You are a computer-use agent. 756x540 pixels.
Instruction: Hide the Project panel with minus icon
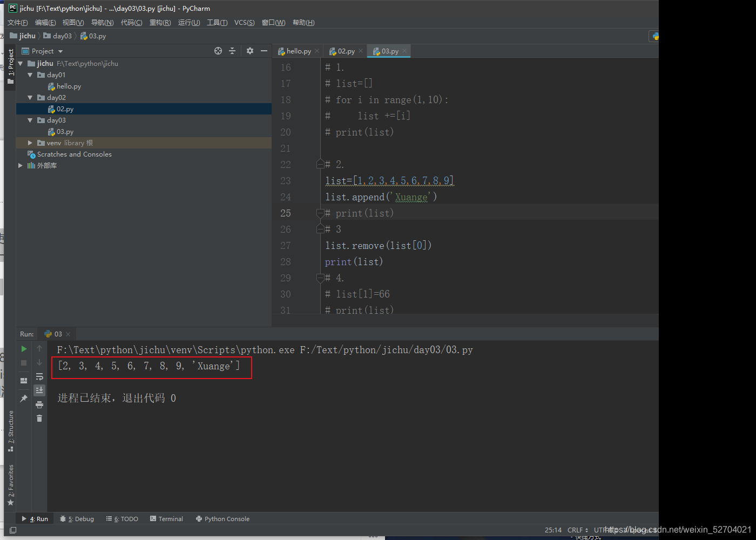[264, 51]
